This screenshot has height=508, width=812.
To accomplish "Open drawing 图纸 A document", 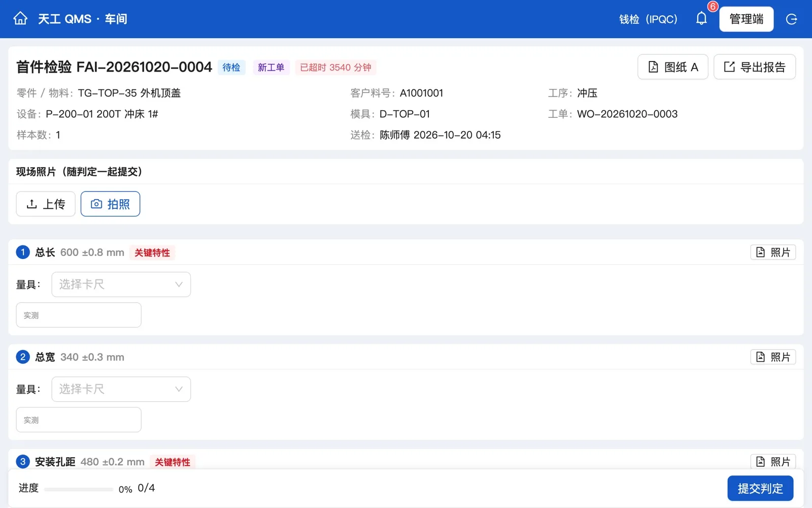I will click(672, 67).
